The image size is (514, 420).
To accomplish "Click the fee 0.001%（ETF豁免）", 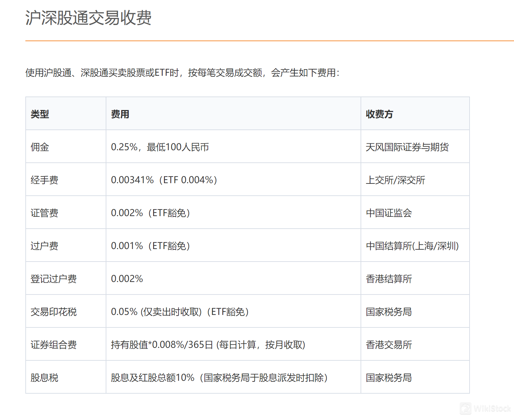I will pyautogui.click(x=150, y=246).
